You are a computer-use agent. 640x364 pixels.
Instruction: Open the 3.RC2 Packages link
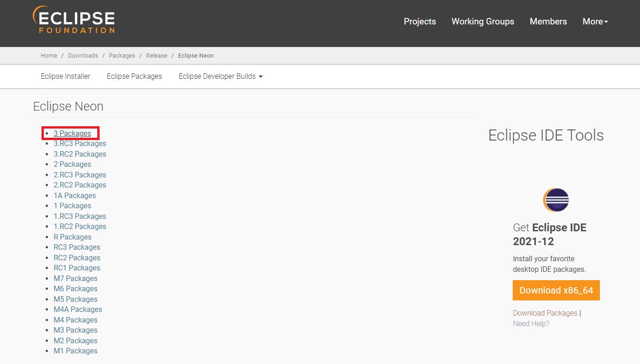(x=80, y=154)
